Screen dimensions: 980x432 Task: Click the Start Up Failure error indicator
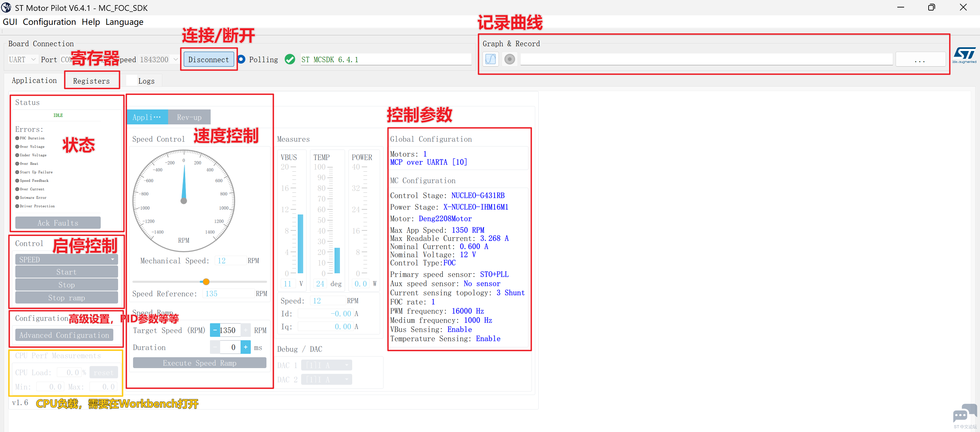click(17, 172)
